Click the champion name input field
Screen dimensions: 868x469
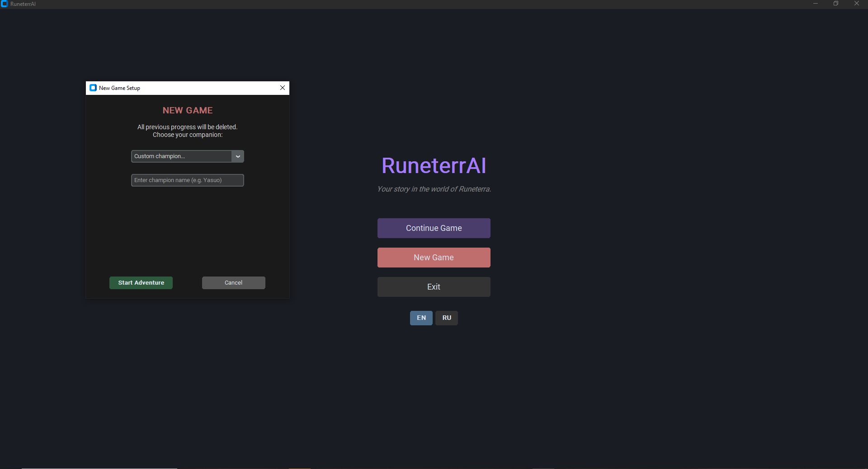coord(188,180)
